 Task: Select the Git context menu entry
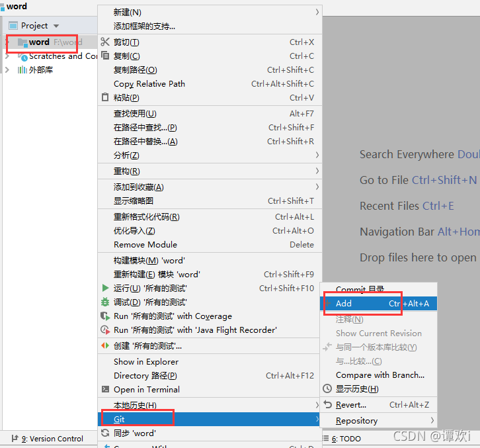pyautogui.click(x=210, y=419)
